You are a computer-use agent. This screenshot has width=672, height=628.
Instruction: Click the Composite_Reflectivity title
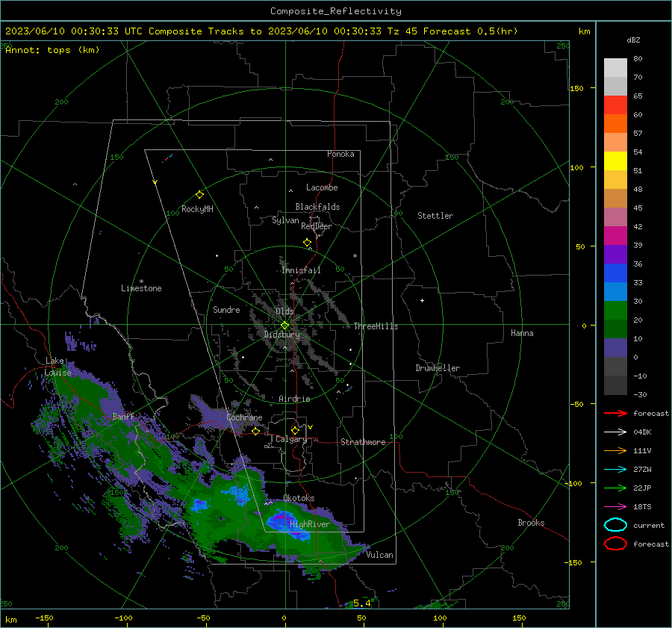[336, 11]
